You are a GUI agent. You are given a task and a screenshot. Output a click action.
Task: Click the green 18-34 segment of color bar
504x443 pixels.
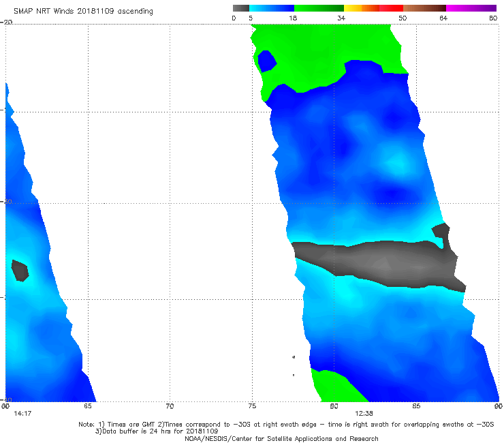point(319,8)
